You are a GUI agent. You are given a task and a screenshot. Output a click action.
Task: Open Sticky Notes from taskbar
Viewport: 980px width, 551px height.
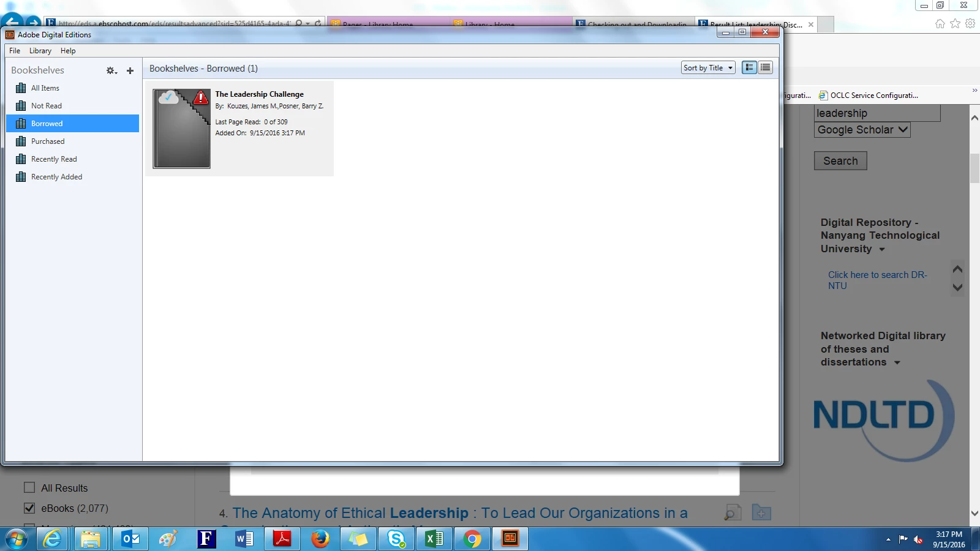(x=358, y=539)
